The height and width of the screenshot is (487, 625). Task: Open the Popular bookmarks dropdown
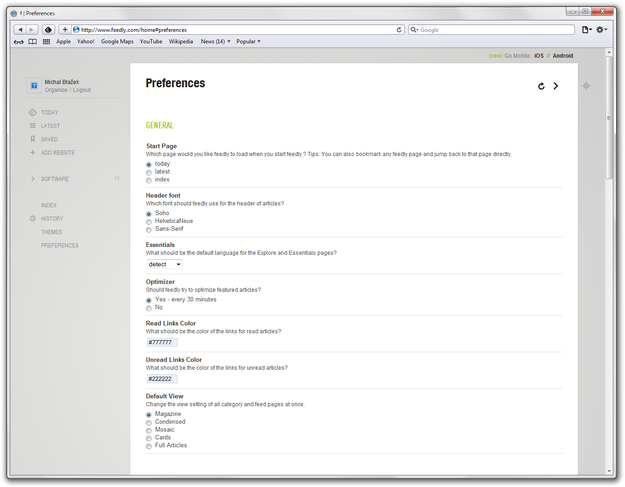click(x=248, y=41)
